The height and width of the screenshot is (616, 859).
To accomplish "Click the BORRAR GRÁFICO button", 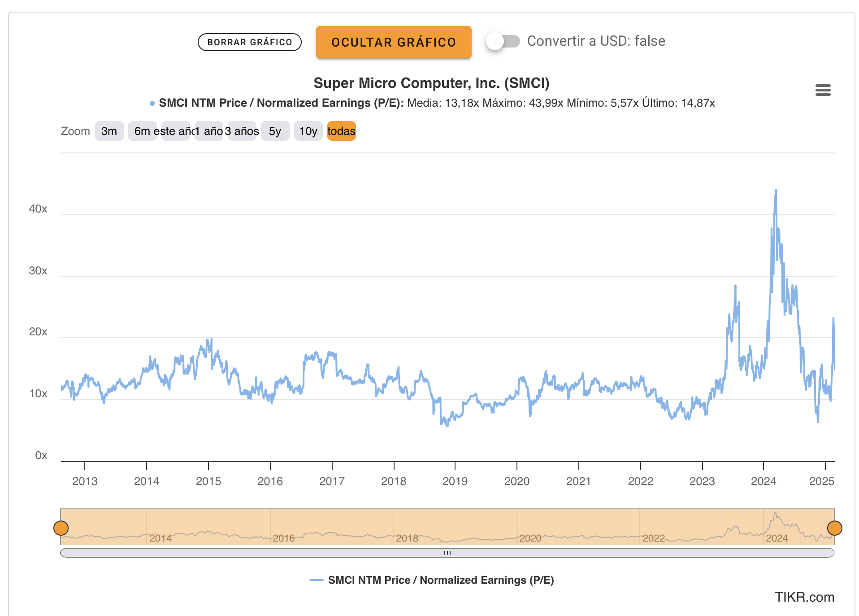I will (250, 42).
